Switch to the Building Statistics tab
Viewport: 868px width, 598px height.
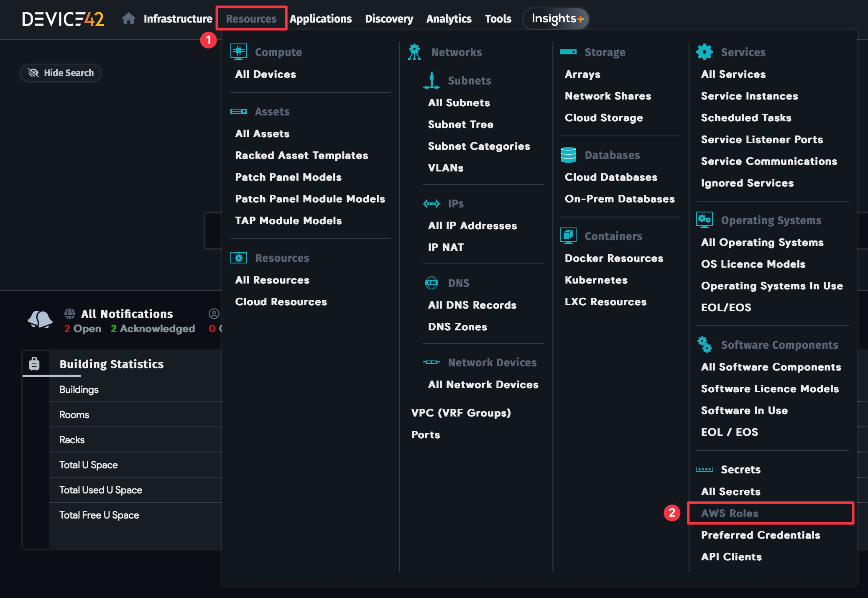pyautogui.click(x=111, y=363)
